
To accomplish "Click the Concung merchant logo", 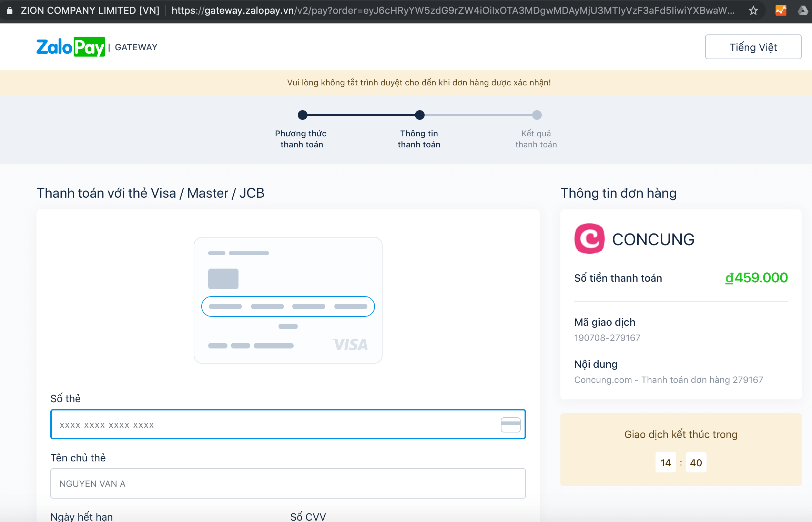I will pos(589,239).
